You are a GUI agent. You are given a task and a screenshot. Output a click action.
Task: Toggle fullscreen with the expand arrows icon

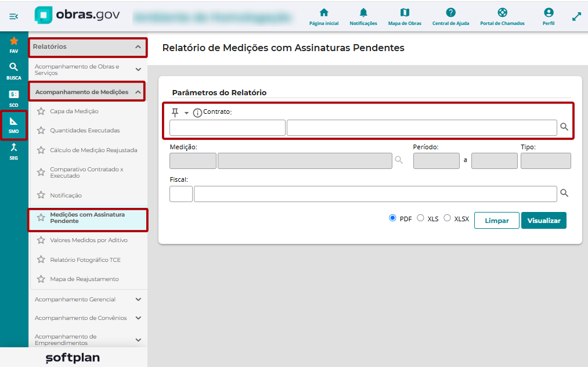[x=576, y=16]
